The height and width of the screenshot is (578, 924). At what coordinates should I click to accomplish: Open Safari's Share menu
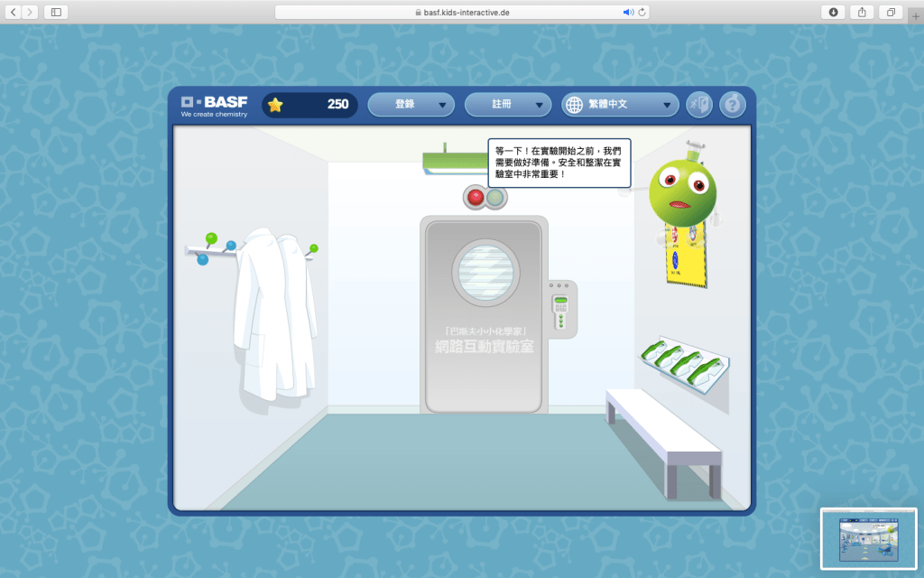[x=861, y=12]
